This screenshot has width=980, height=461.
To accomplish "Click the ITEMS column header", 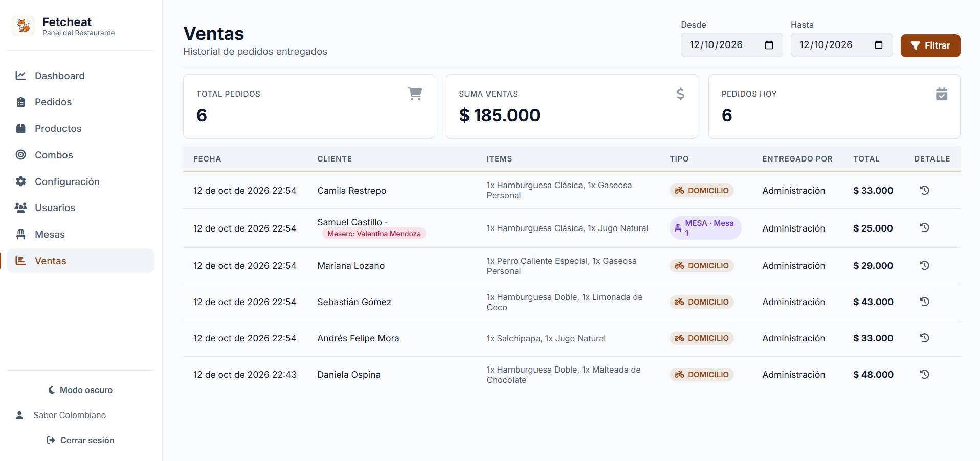I will point(499,159).
